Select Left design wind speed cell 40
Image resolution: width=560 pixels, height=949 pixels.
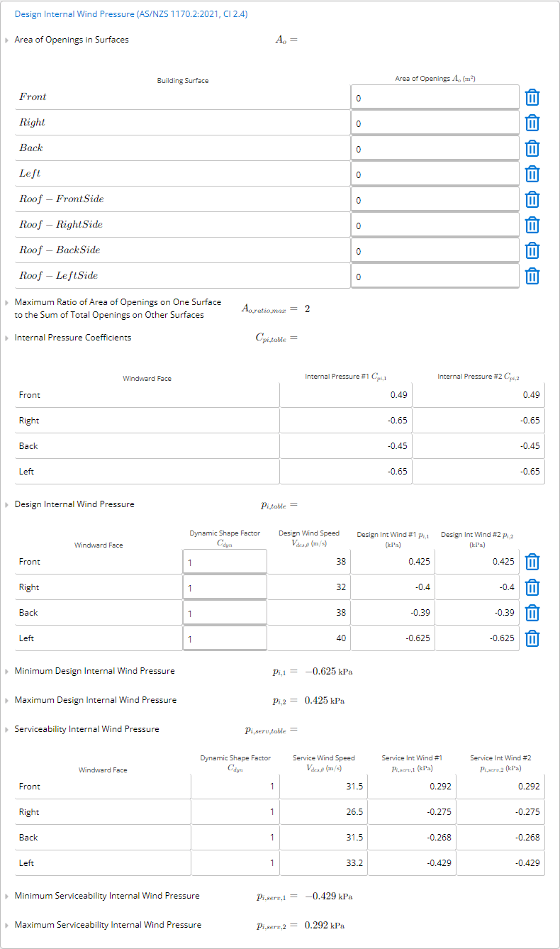click(309, 638)
